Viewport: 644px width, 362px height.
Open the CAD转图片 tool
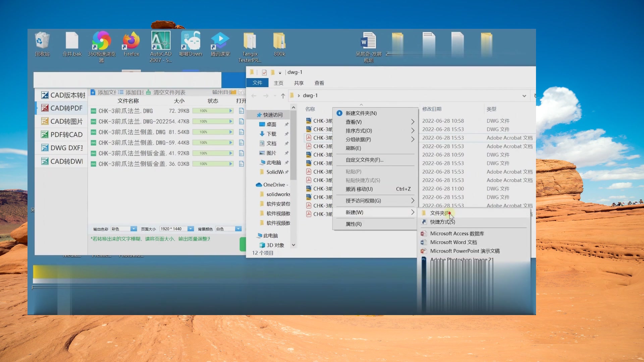tap(64, 121)
